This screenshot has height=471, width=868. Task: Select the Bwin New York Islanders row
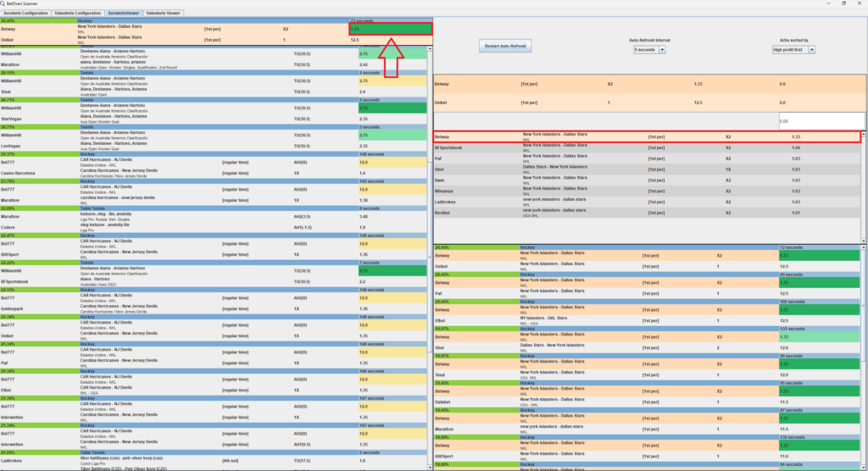[647, 180]
